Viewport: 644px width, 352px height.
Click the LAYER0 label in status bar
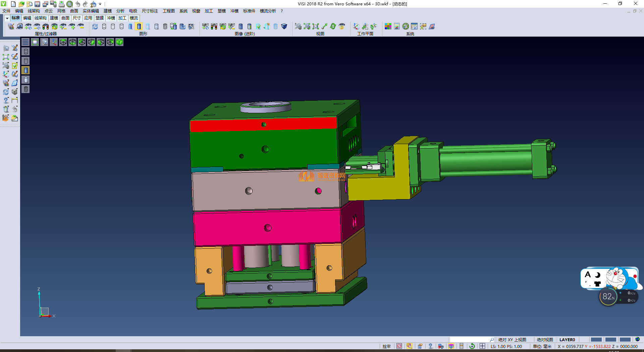pos(567,340)
